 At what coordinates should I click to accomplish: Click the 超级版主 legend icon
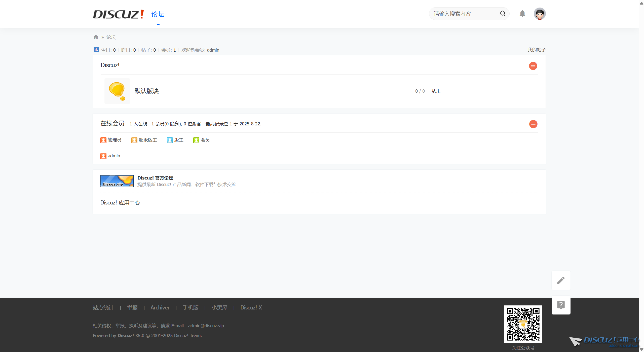[x=134, y=140]
